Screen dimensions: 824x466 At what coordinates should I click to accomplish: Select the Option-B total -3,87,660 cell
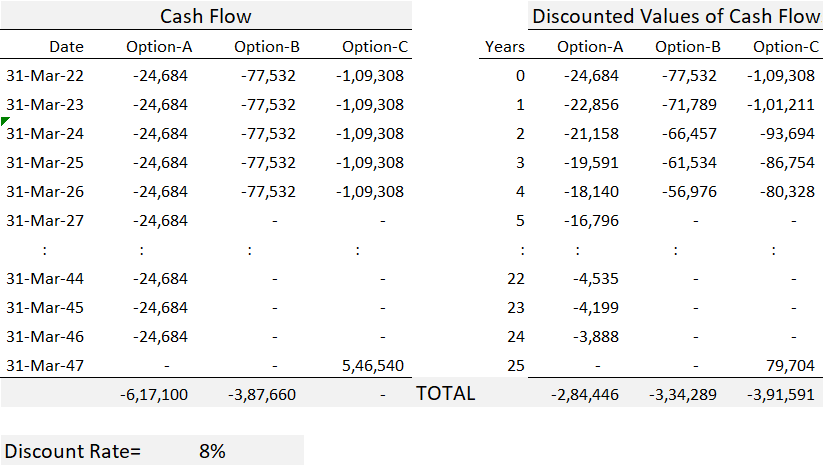click(261, 394)
